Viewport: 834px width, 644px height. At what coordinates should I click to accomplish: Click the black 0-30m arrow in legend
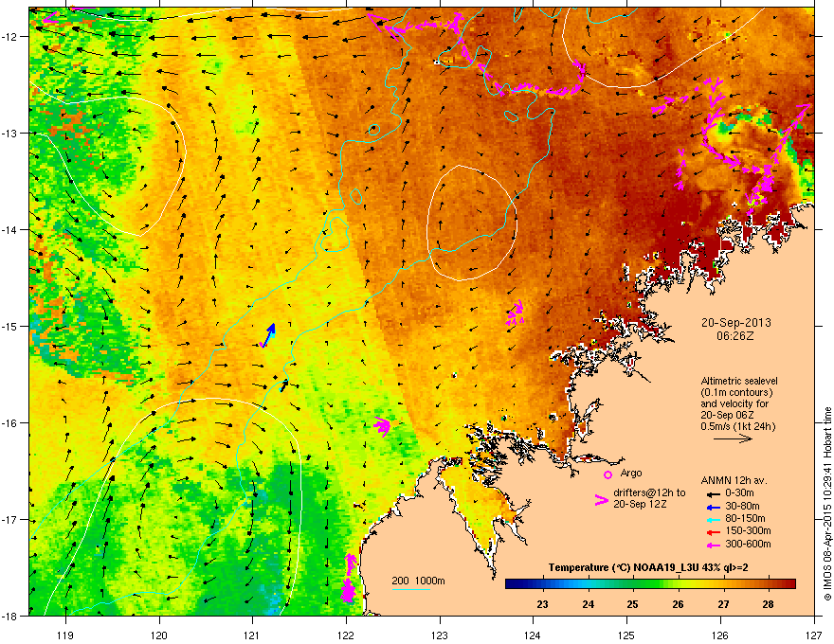tap(712, 494)
